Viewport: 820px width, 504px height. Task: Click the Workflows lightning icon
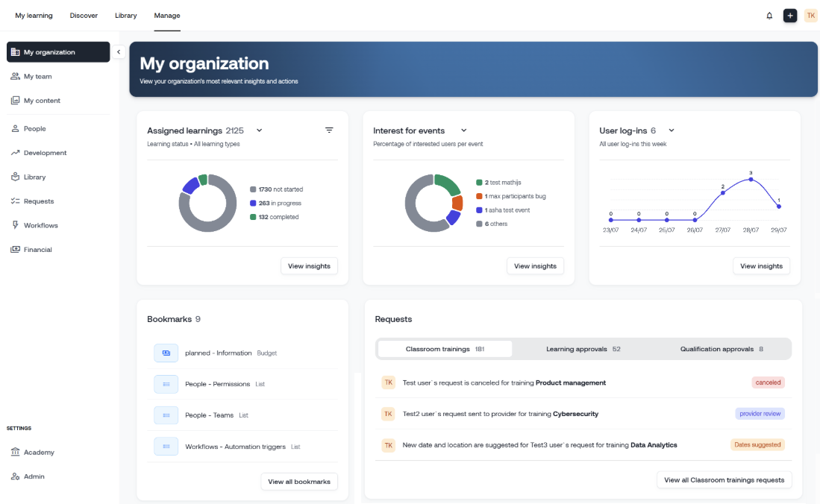(15, 225)
